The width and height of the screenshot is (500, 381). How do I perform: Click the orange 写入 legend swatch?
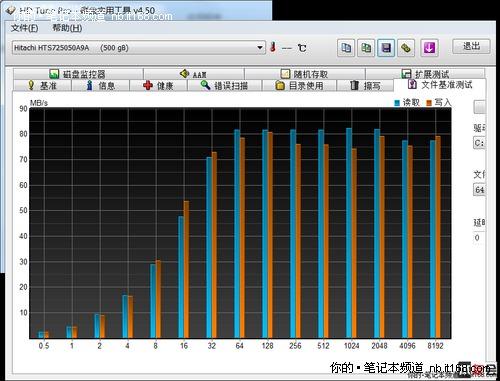pos(429,103)
